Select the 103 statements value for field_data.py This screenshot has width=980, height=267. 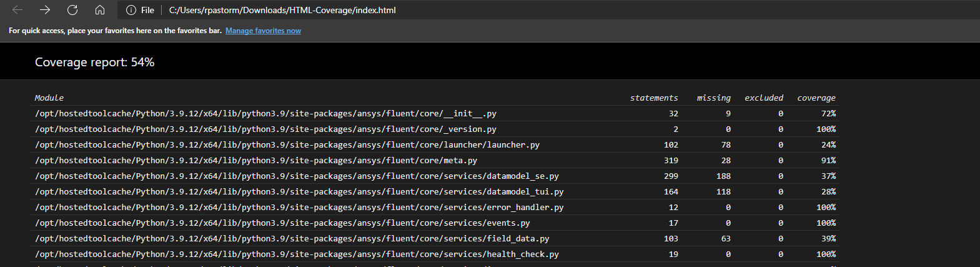(671, 238)
